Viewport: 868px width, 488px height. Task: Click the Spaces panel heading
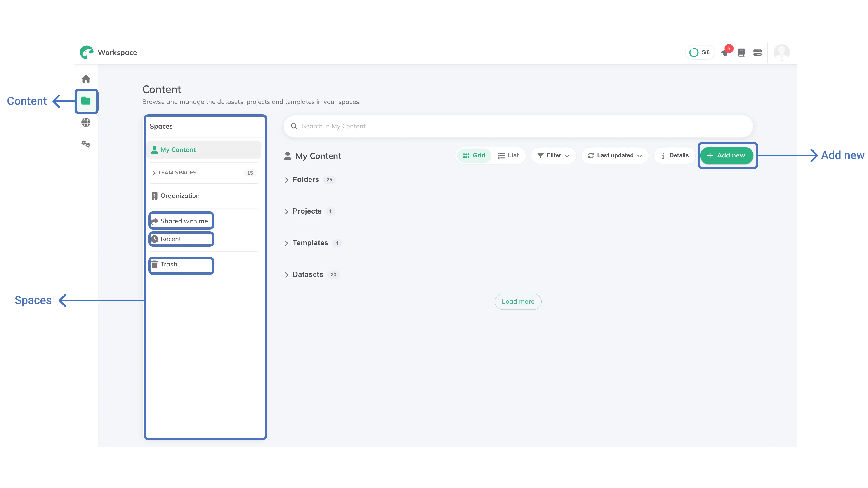[x=161, y=126]
